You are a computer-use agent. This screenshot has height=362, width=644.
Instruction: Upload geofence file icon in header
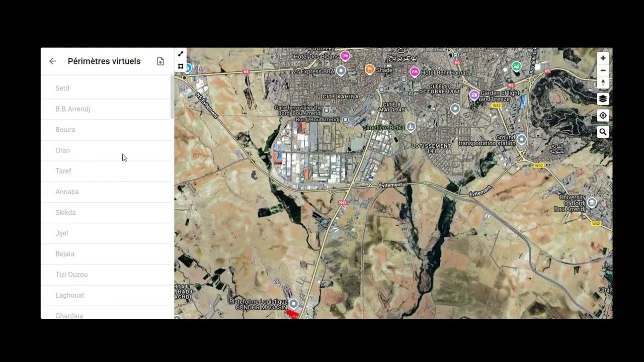160,61
